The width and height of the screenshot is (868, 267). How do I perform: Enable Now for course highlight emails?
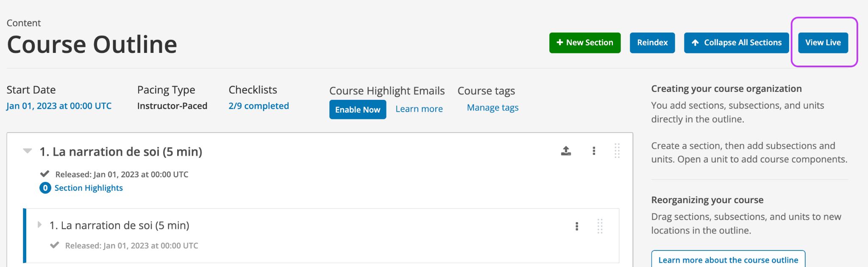(358, 110)
